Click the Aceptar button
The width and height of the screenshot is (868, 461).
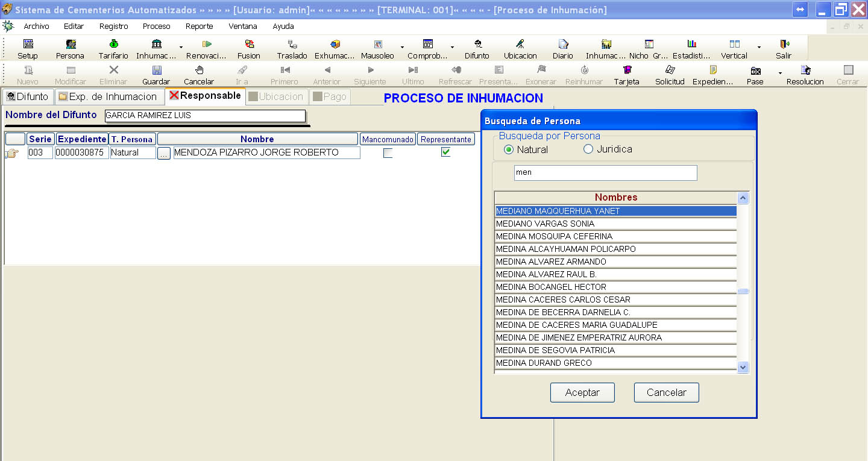582,392
